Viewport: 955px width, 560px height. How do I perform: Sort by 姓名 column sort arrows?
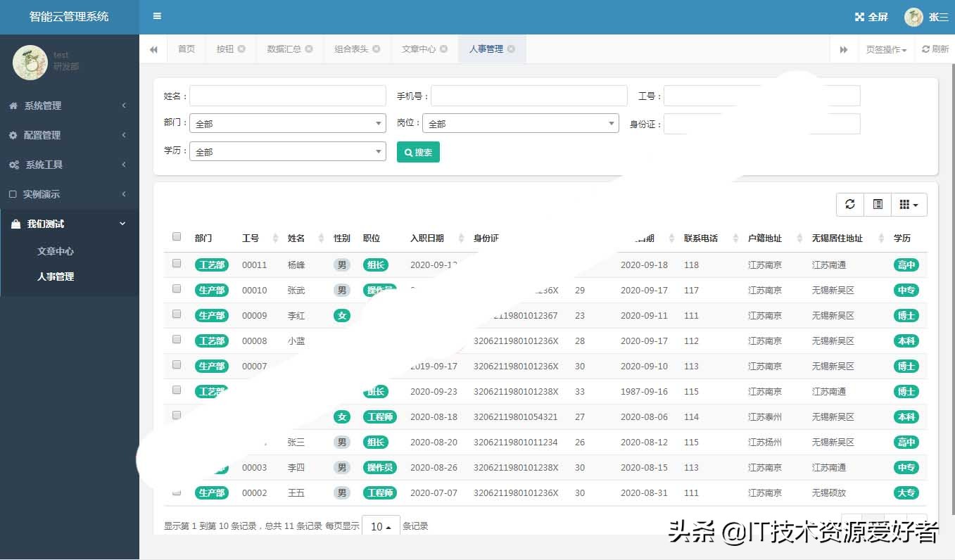322,238
